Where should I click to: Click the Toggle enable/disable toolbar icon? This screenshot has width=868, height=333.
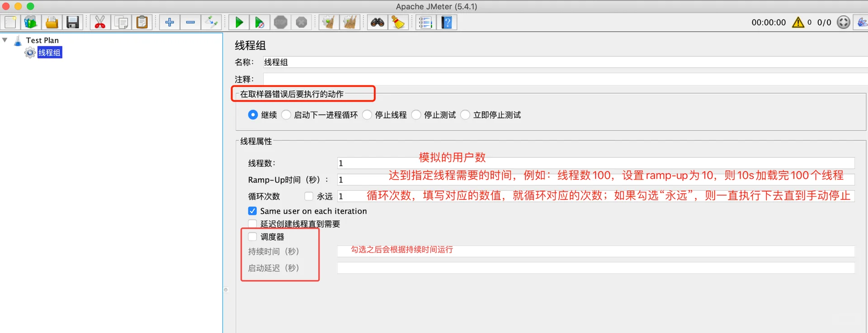pos(211,22)
